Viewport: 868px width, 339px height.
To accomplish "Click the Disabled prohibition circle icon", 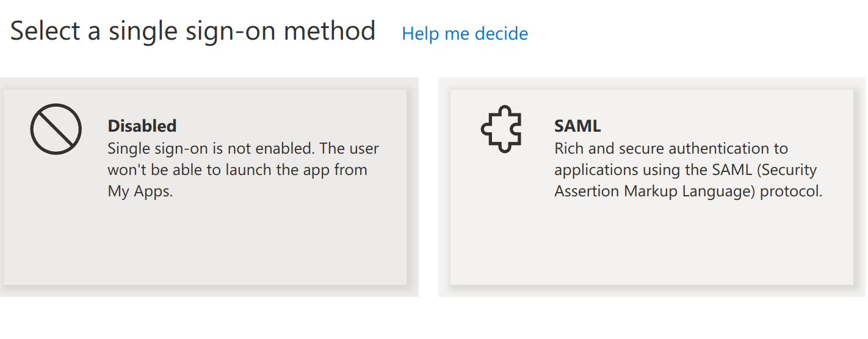I will point(56,129).
